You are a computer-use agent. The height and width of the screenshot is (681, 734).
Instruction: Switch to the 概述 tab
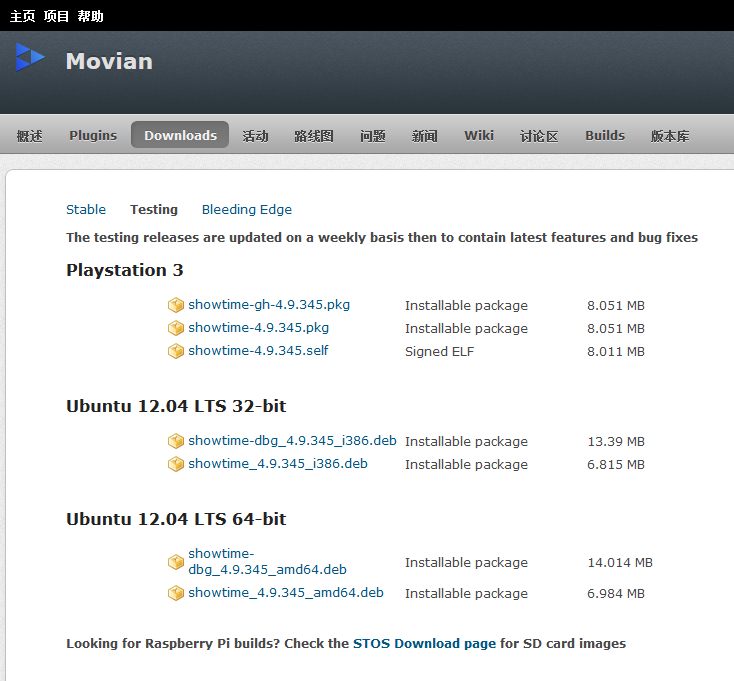[x=29, y=136]
